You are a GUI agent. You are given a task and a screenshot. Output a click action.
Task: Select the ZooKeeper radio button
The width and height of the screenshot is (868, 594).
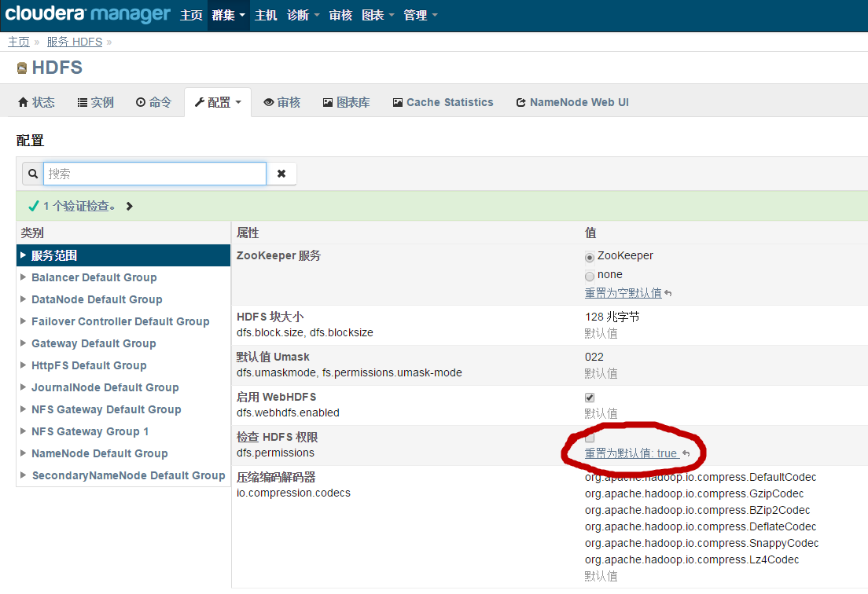click(590, 255)
